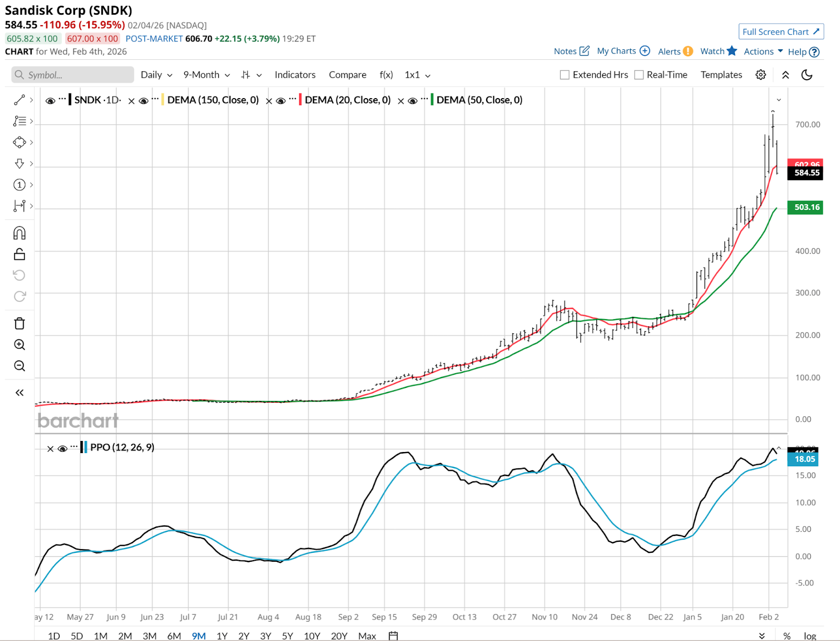Expand the 9-Month period dropdown

pos(206,75)
